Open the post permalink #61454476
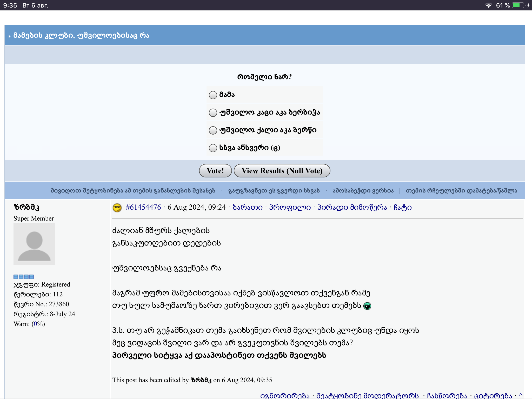The width and height of the screenshot is (532, 399). coord(143,207)
